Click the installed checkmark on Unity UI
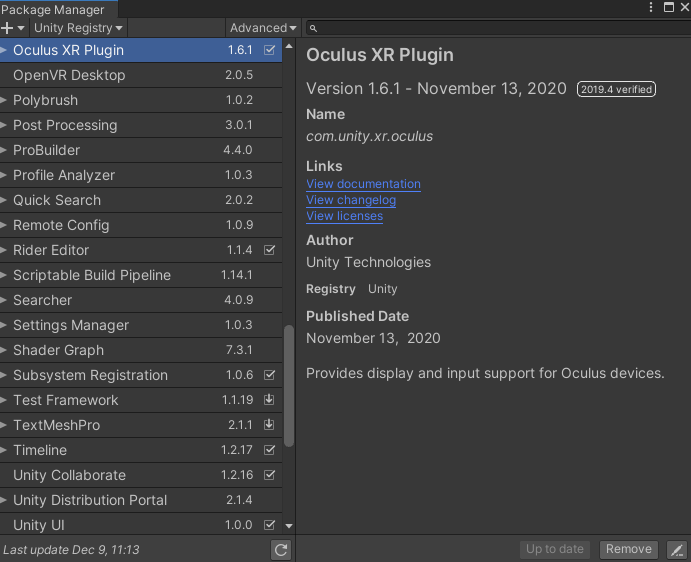This screenshot has height=562, width=691. click(269, 525)
